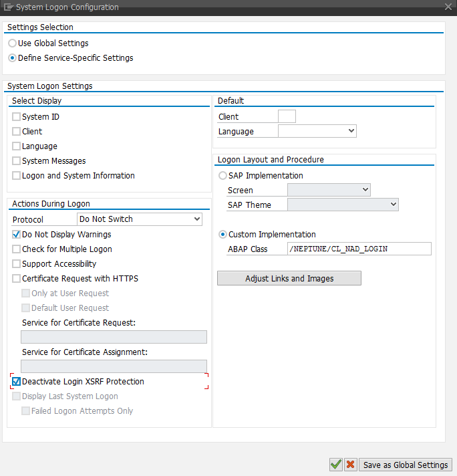Click the default Client input field

coord(287,117)
